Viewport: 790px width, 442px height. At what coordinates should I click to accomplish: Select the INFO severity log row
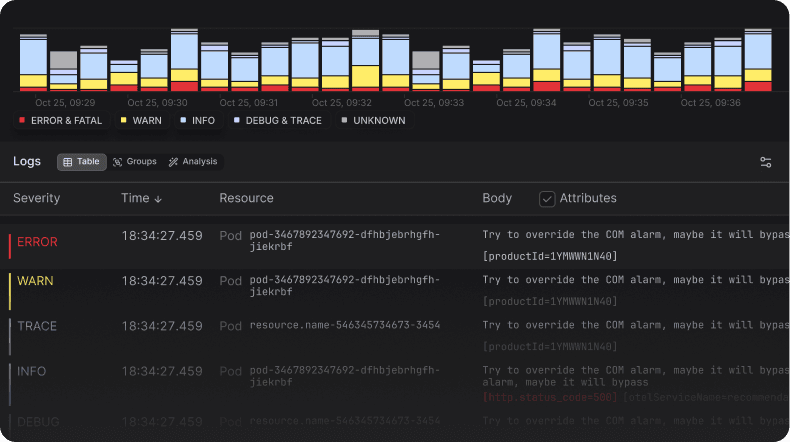click(395, 384)
